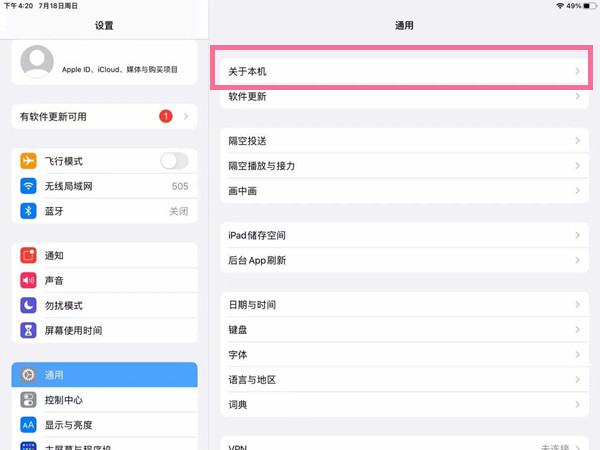Tap the Bluetooth (蓝牙) icon

click(29, 211)
